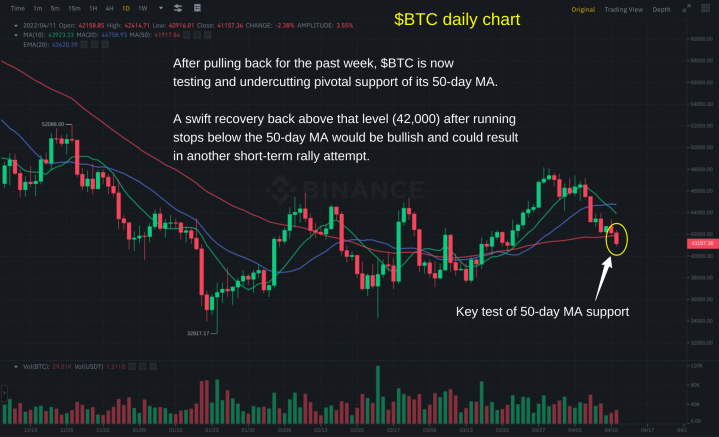Select the 1W timeframe interval
Viewport: 719px width, 437px height.
coord(143,8)
